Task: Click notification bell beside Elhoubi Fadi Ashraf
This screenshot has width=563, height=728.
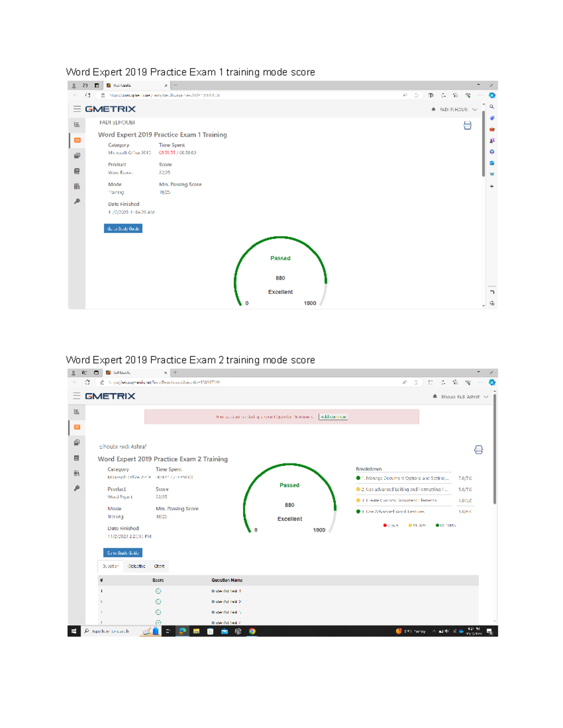Action: (x=435, y=397)
